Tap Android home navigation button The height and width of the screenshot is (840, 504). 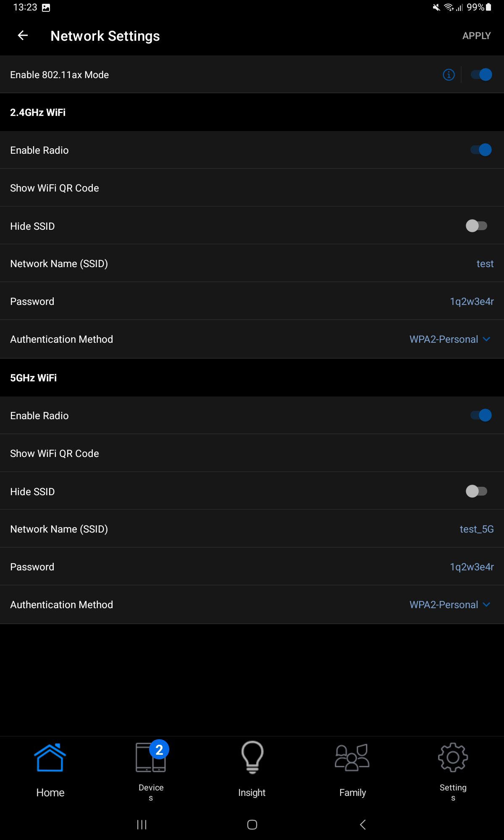[x=252, y=824]
